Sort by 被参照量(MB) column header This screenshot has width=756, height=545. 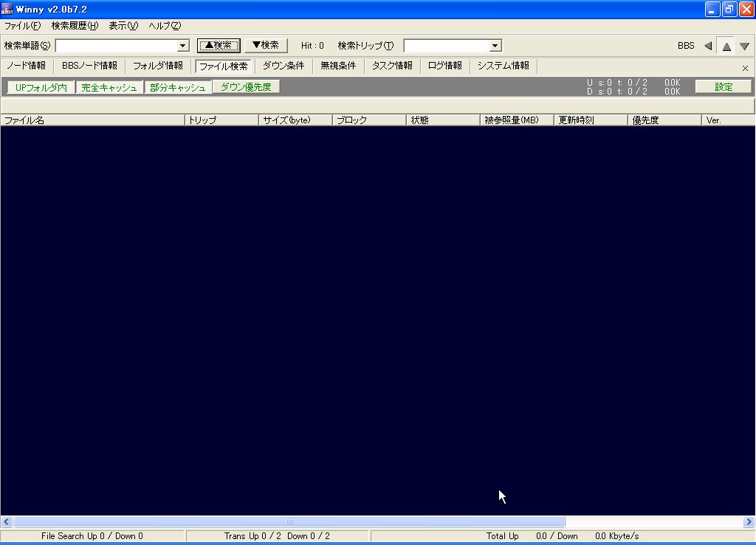[x=517, y=120]
